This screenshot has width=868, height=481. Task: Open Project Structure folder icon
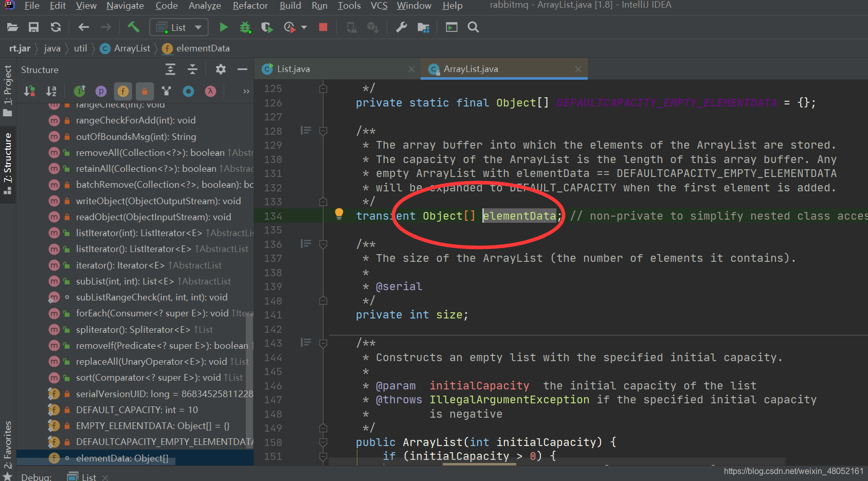tap(423, 27)
